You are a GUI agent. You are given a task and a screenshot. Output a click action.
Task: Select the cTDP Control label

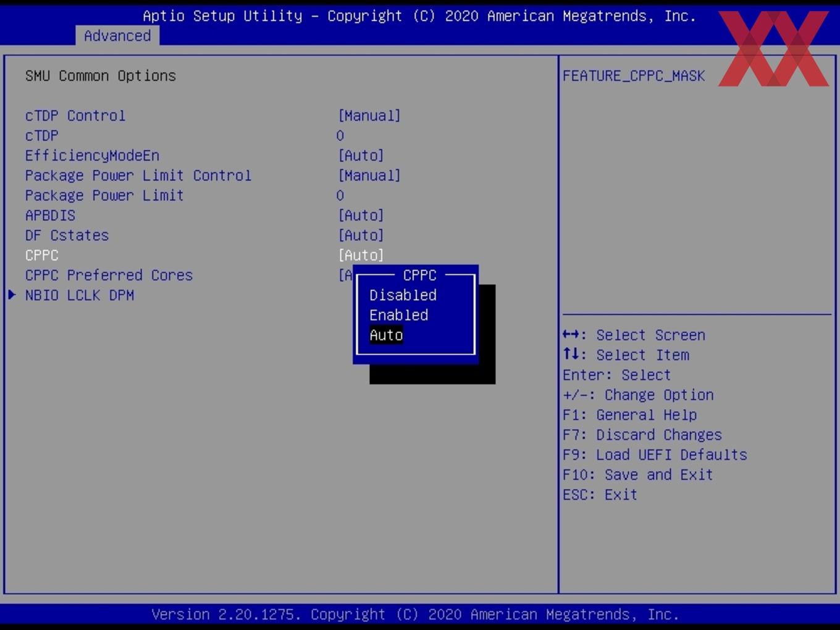75,115
